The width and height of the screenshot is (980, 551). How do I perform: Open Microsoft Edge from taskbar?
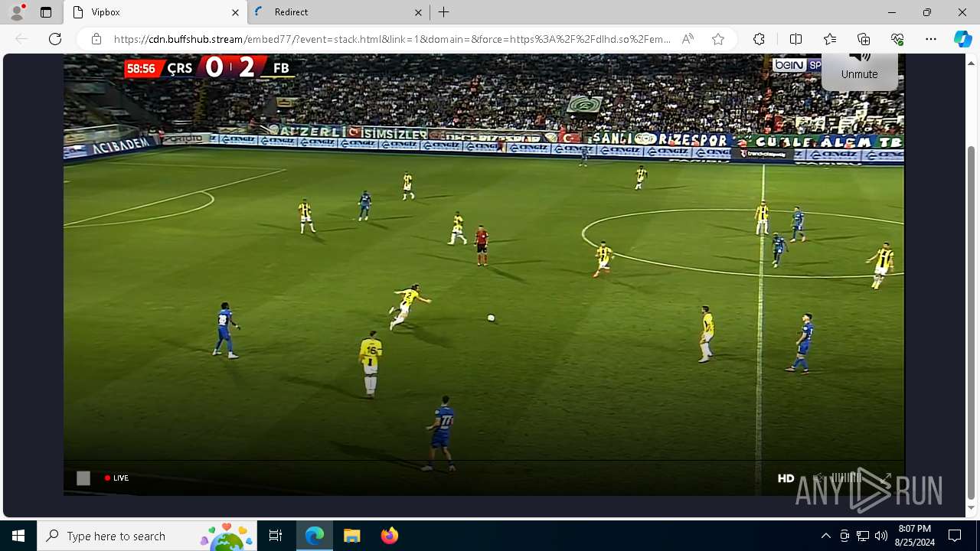coord(315,536)
